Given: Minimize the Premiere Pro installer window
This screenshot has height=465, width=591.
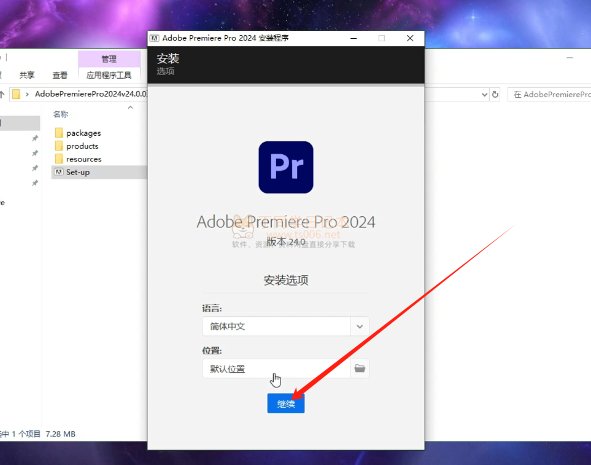Looking at the screenshot, I should [x=354, y=38].
